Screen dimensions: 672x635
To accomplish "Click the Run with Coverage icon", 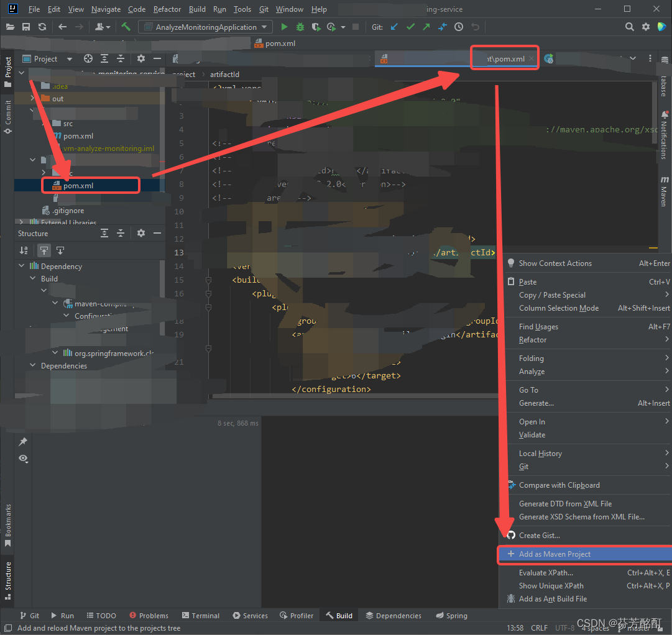I will [x=316, y=27].
